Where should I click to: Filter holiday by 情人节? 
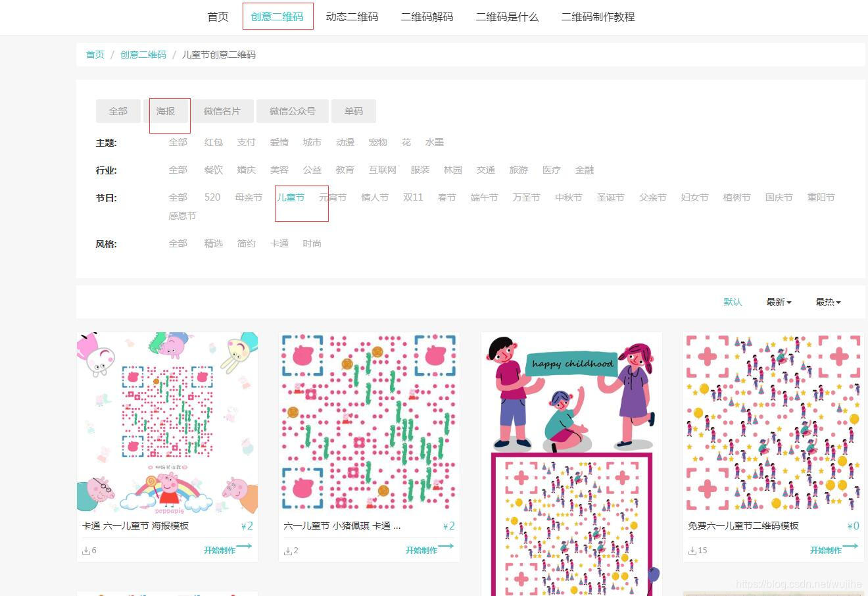[x=375, y=197]
